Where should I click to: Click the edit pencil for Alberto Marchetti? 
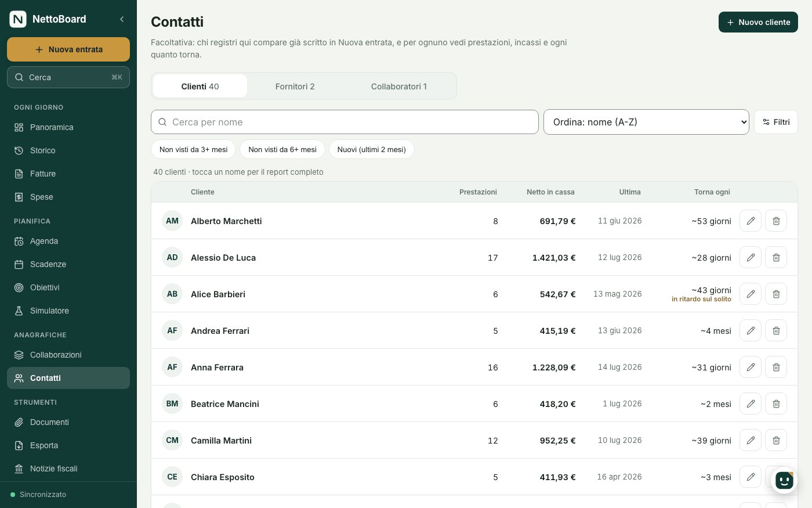coord(751,221)
